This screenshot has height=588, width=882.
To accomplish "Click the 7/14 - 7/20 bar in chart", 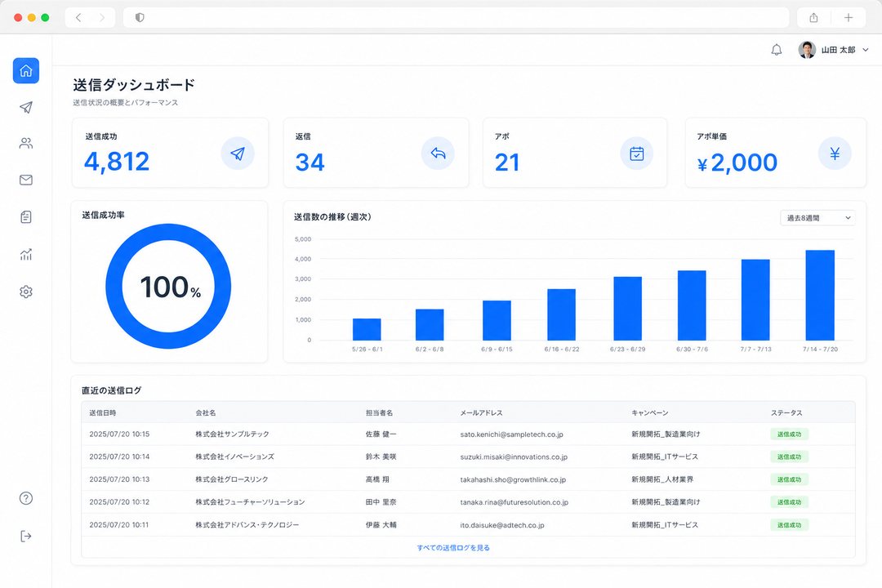I will 820,296.
